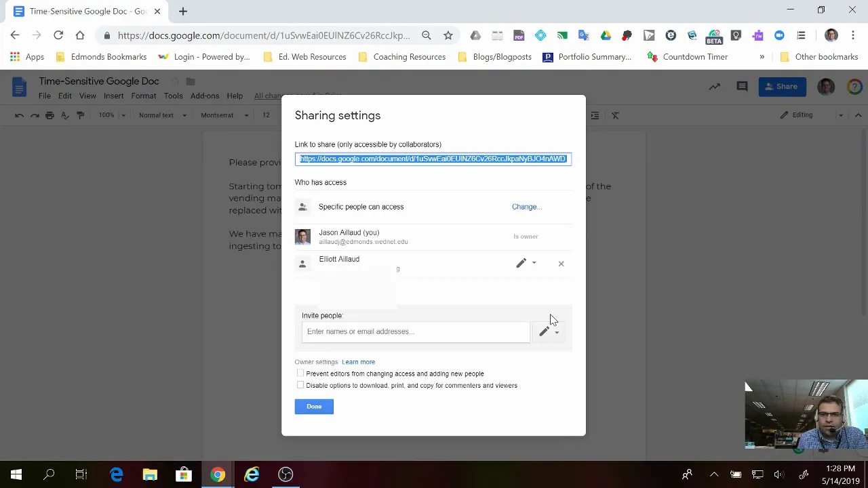Screen dimensions: 868x488
Task: Click the Docs home icon
Action: (x=19, y=87)
